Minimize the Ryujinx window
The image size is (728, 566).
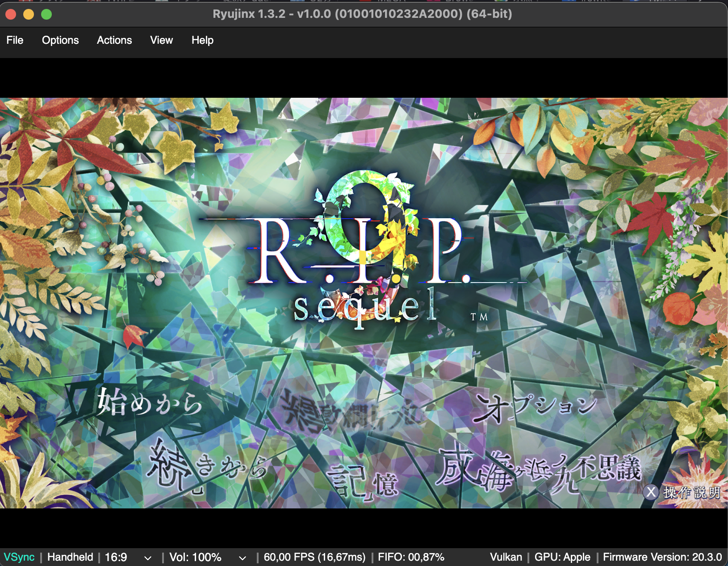point(29,14)
